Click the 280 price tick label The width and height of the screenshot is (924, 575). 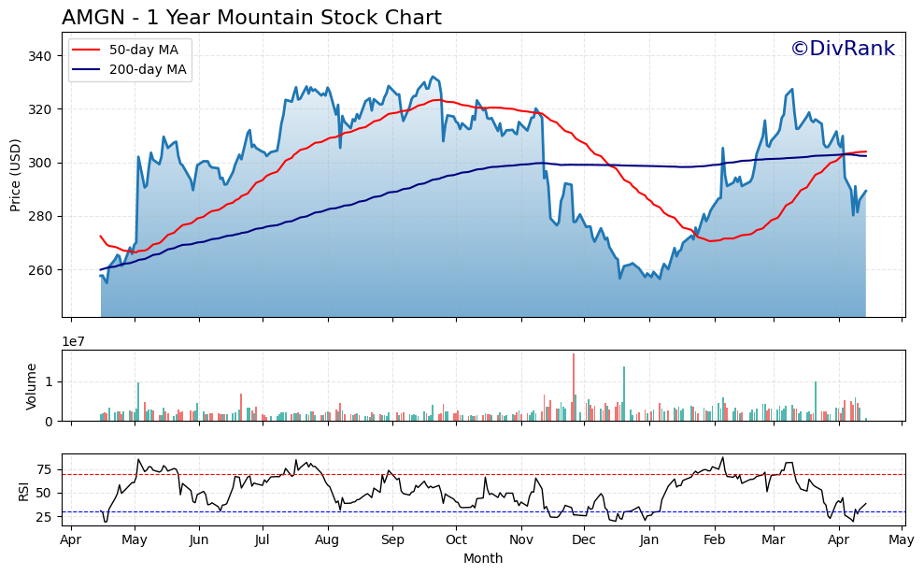[39, 216]
